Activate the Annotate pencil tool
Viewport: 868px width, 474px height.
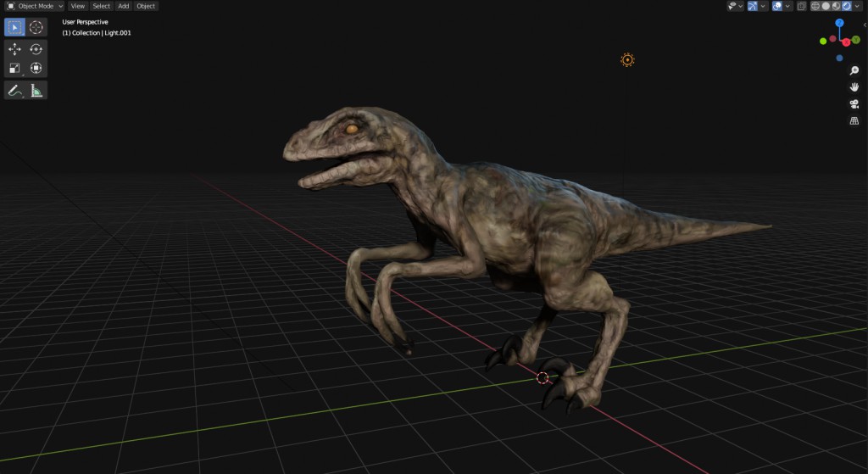[15, 91]
